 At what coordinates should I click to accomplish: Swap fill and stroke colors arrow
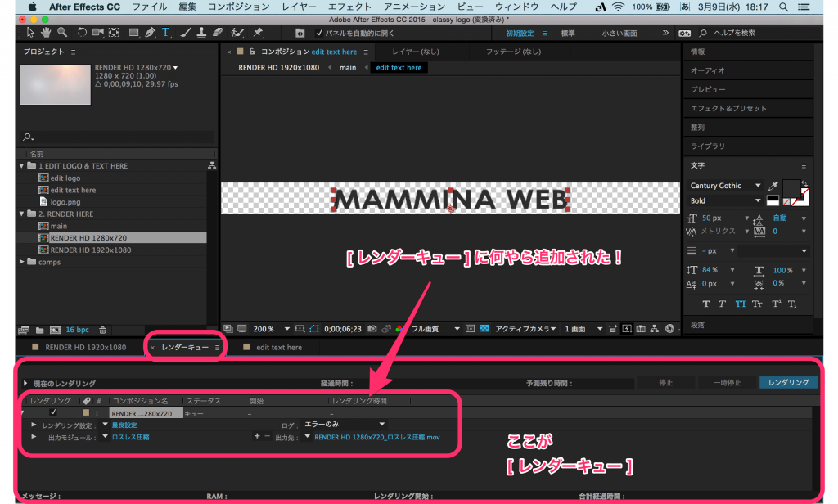(805, 183)
